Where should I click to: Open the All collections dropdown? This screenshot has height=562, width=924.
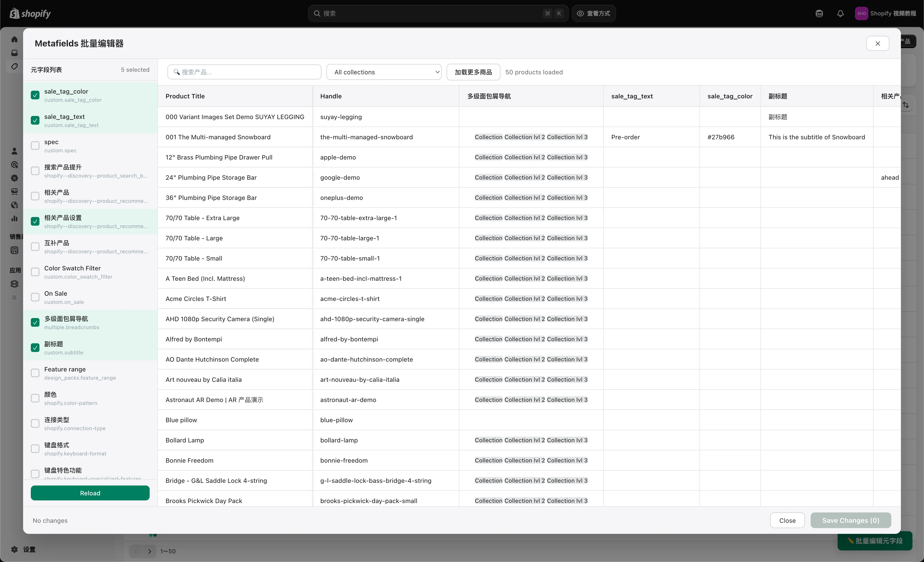(x=384, y=72)
